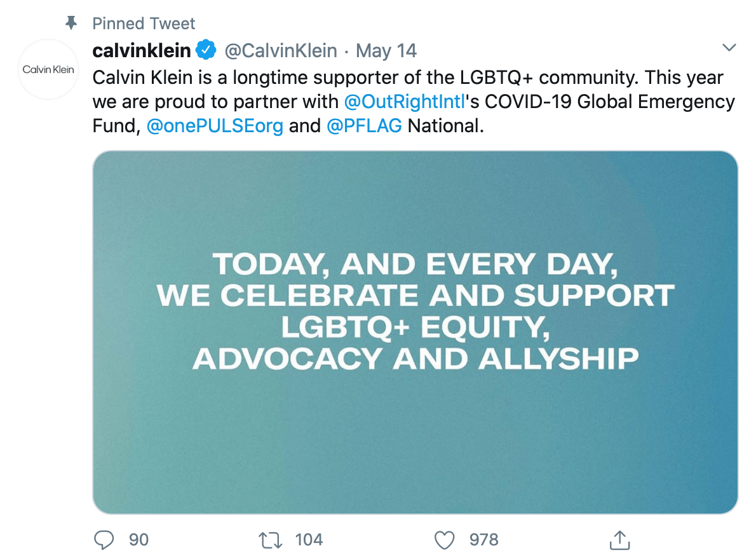Click the calvinklein bold display name

(x=142, y=50)
